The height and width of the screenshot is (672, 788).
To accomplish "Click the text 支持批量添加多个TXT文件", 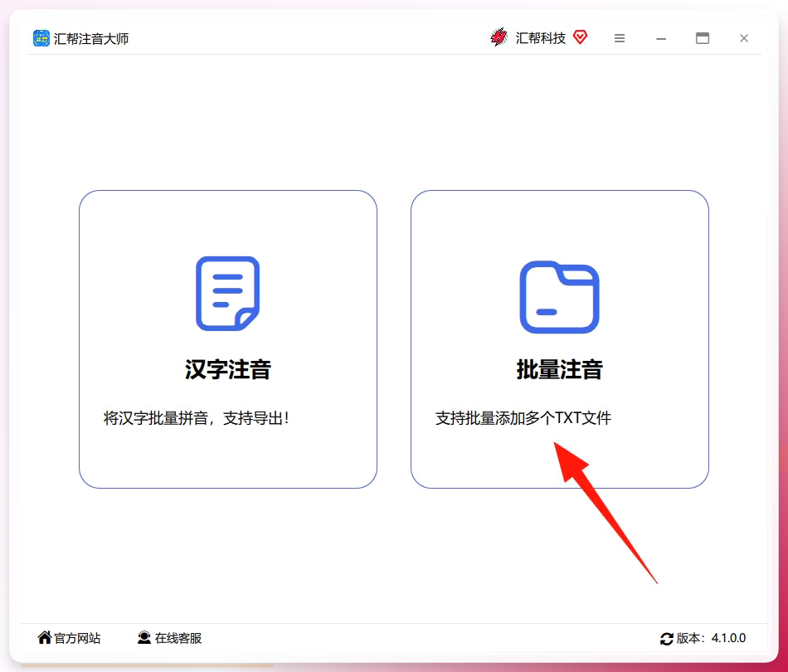I will (x=523, y=418).
